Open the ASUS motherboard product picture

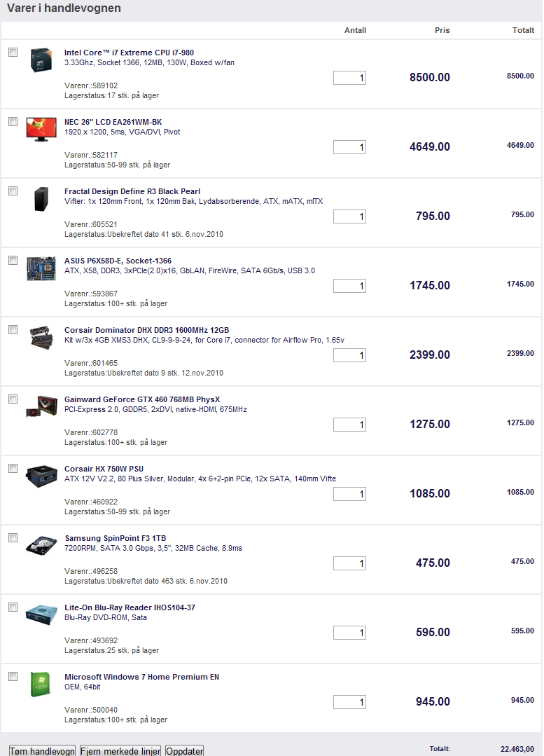click(x=41, y=268)
